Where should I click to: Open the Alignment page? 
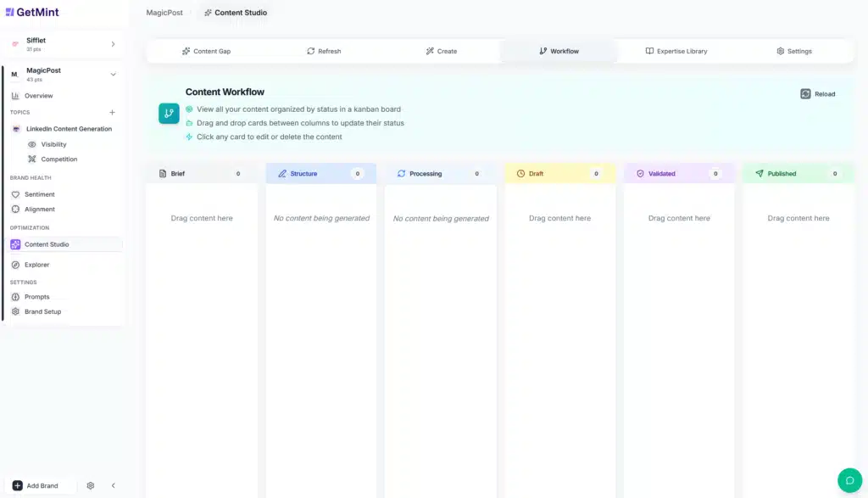(x=40, y=210)
